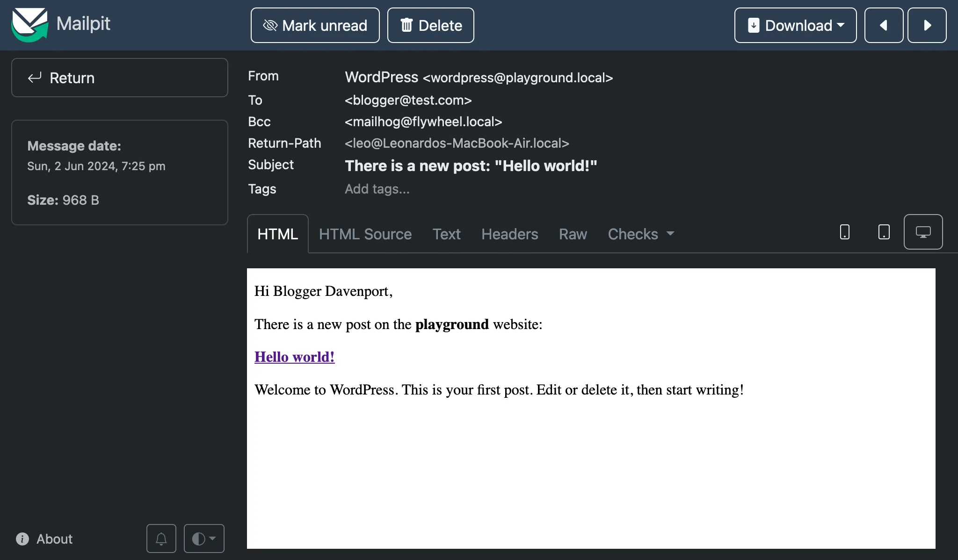
Task: Toggle the notification bell icon
Action: click(x=161, y=538)
